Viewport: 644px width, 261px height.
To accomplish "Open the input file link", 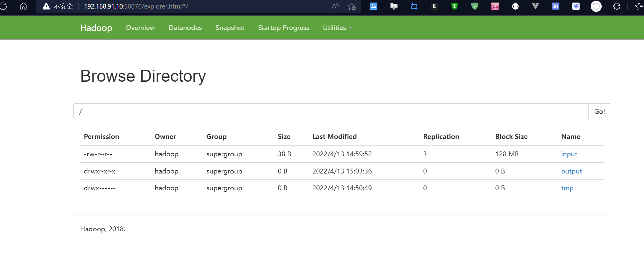I will [x=569, y=154].
